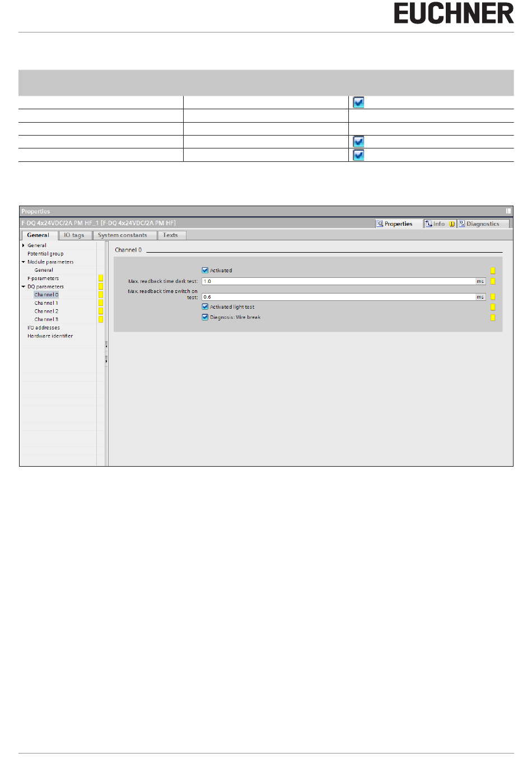The height and width of the screenshot is (772, 532).
Task: Click the Properties panel title
Action: tap(35, 211)
